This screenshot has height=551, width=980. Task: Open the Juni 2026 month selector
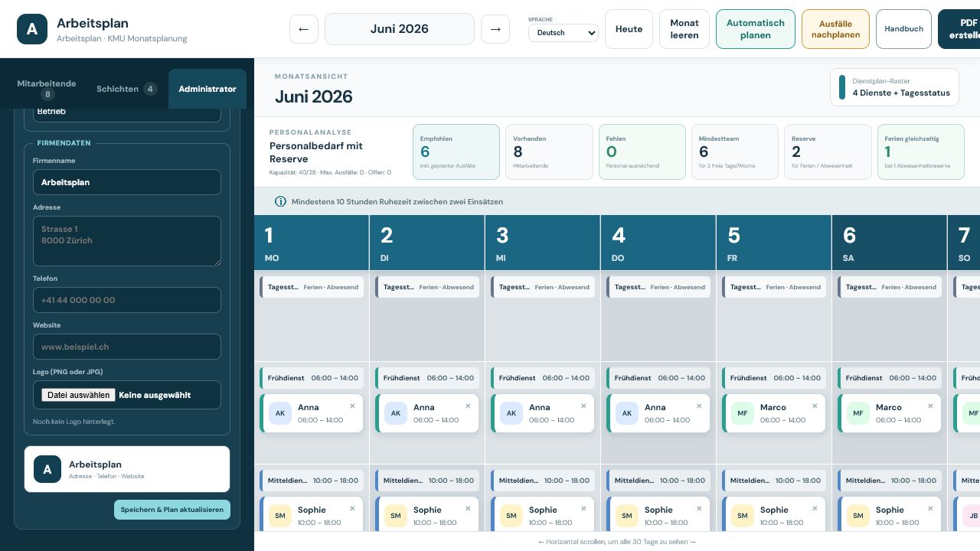tap(400, 29)
